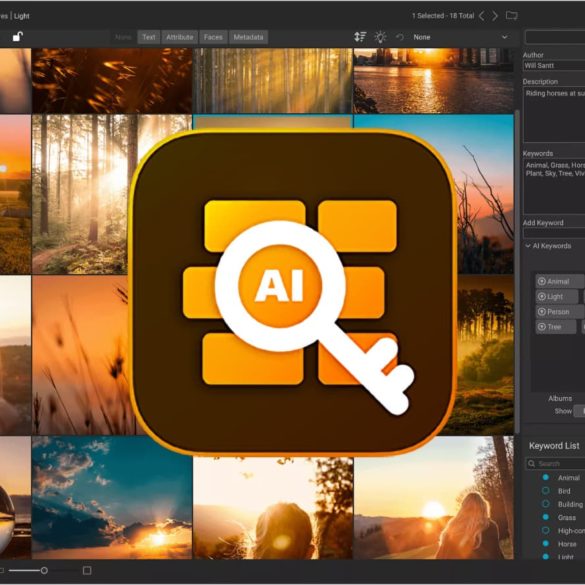Toggle Bird keyword in Keyword List
Image resolution: width=585 pixels, height=585 pixels.
pos(545,491)
